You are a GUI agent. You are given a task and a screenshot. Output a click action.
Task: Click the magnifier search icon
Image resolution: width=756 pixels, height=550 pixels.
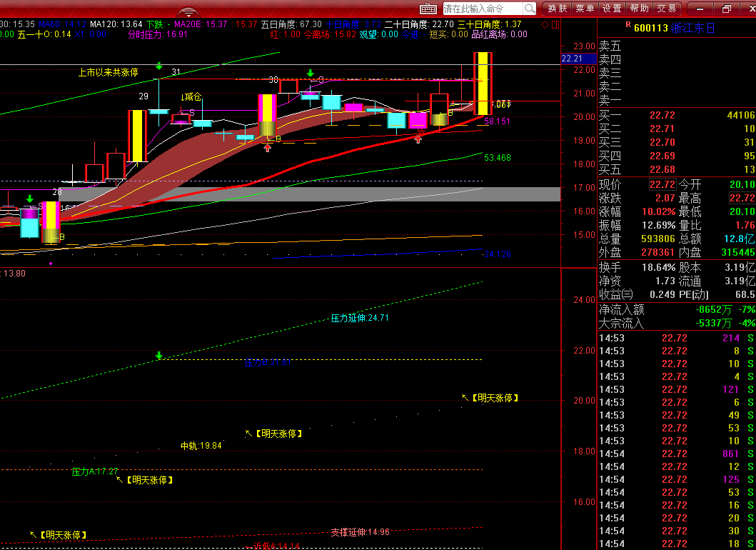tap(530, 9)
